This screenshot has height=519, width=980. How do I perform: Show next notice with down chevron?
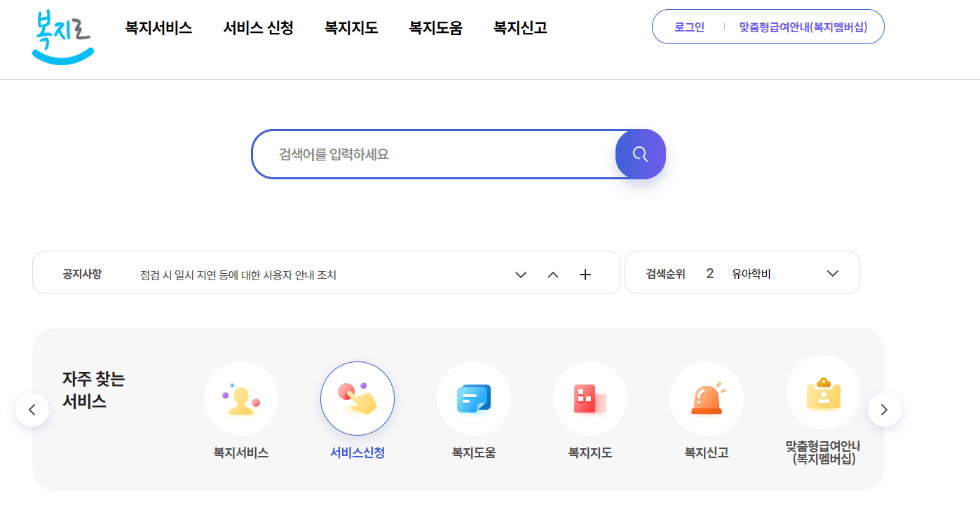(521, 275)
